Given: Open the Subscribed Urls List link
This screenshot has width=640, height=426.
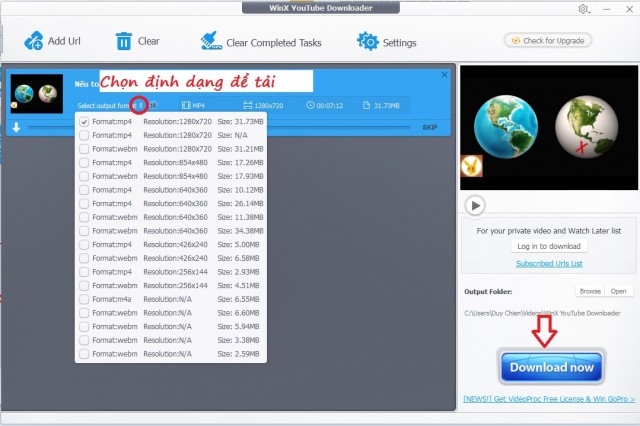Looking at the screenshot, I should point(549,264).
